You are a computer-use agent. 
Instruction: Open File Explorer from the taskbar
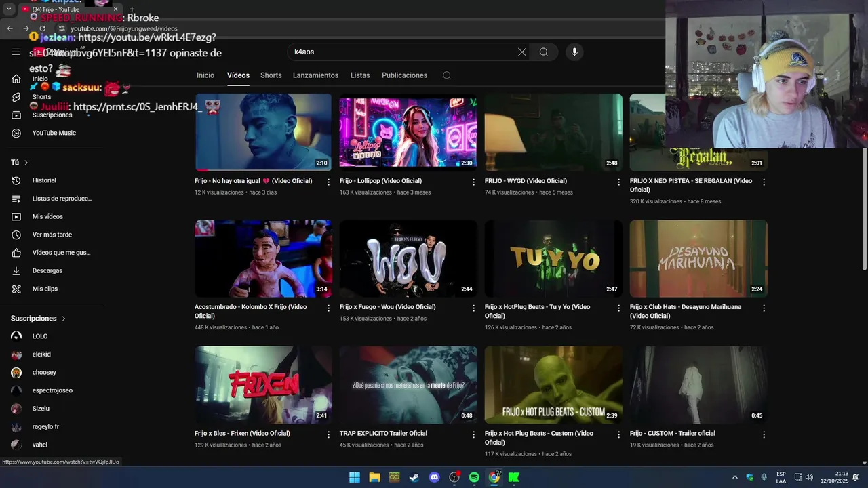pos(374,477)
